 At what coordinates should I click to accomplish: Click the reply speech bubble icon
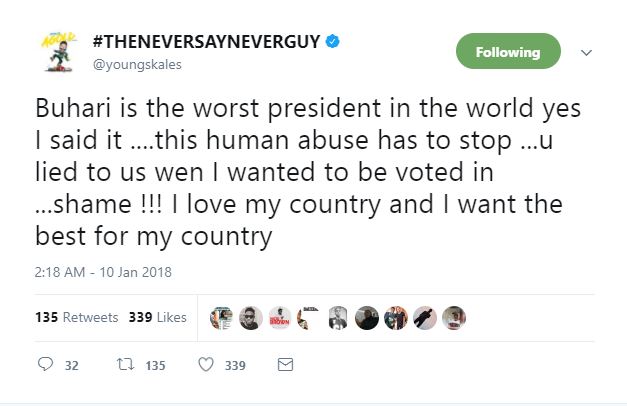click(x=45, y=365)
